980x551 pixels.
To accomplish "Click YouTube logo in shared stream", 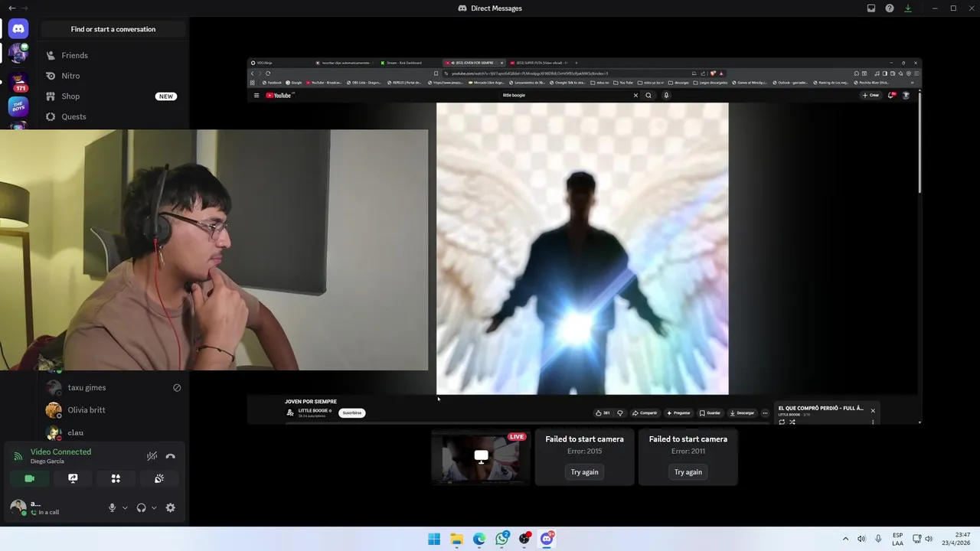I will click(279, 96).
